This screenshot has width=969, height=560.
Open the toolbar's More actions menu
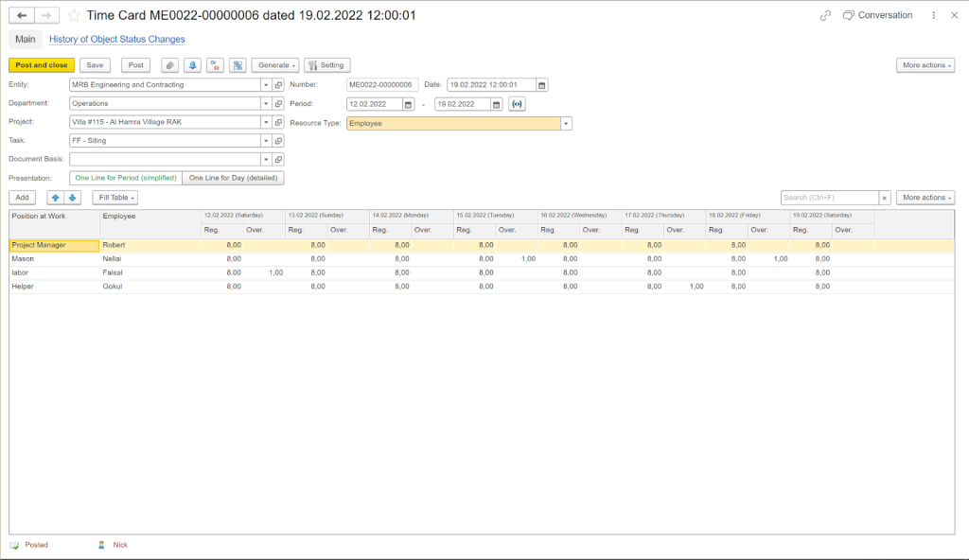click(925, 65)
